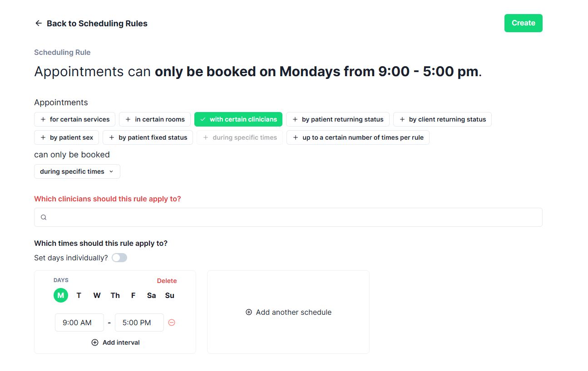The width and height of the screenshot is (588, 371).
Task: Click the red remove interval icon
Action: tap(172, 322)
